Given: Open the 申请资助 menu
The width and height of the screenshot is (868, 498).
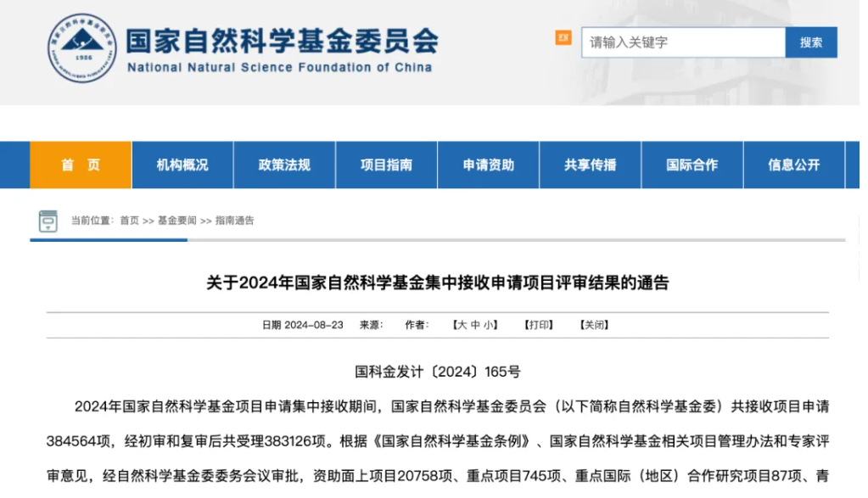Looking at the screenshot, I should tap(488, 165).
